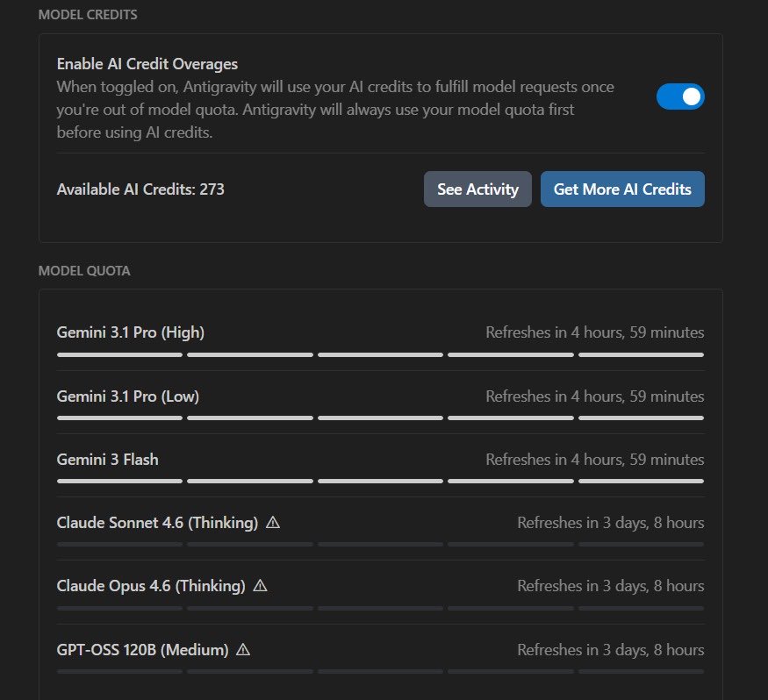Viewport: 768px width, 700px height.
Task: Select the Claude Sonnet 4.6 (Thinking) label
Action: click(157, 523)
